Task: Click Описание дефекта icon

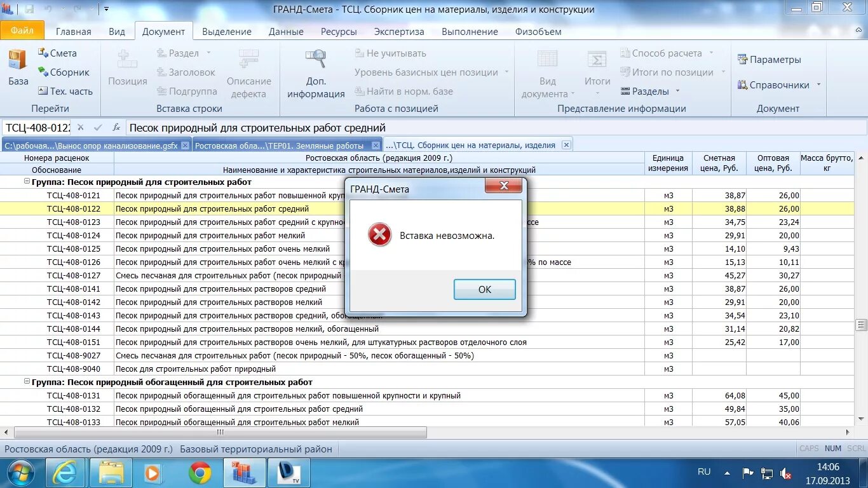Action: [x=248, y=59]
